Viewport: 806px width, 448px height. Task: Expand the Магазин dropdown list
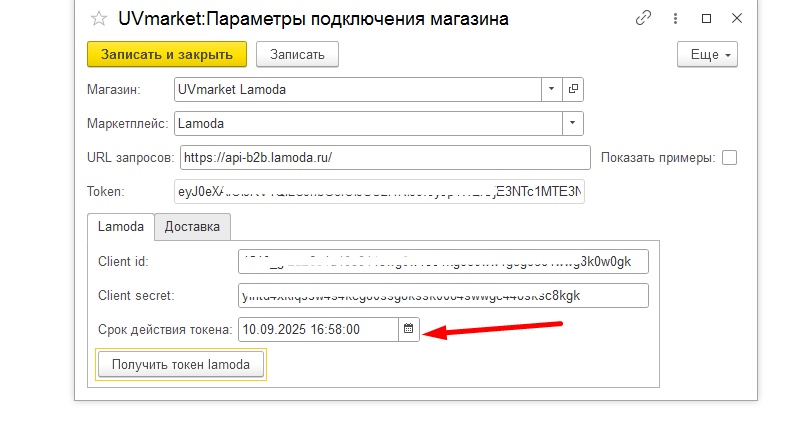point(552,89)
